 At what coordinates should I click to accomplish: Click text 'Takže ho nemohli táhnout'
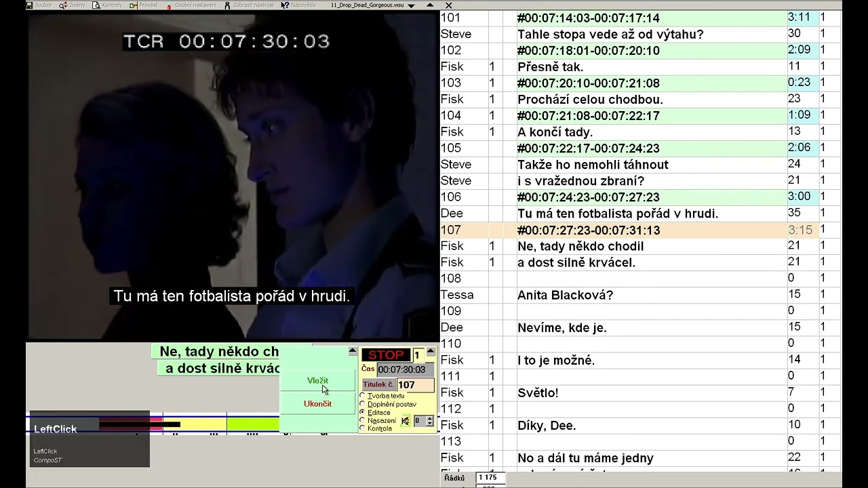[593, 165]
